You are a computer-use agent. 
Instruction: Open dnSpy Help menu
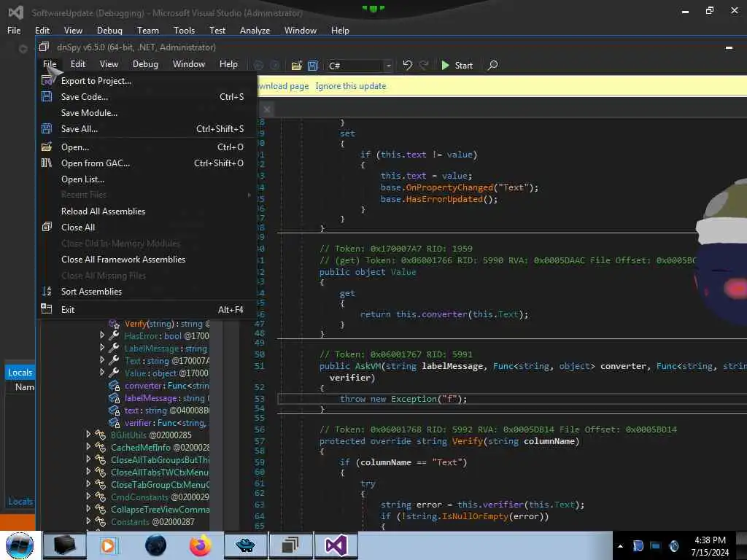coord(228,64)
